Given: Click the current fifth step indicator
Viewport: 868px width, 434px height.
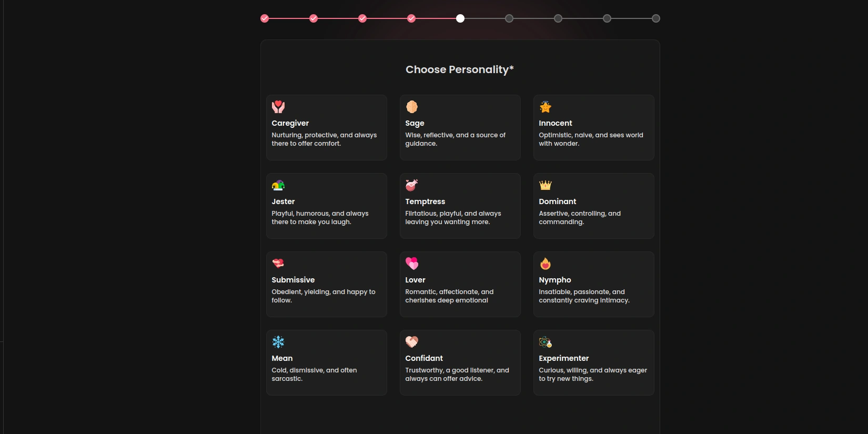Looking at the screenshot, I should coord(460,18).
